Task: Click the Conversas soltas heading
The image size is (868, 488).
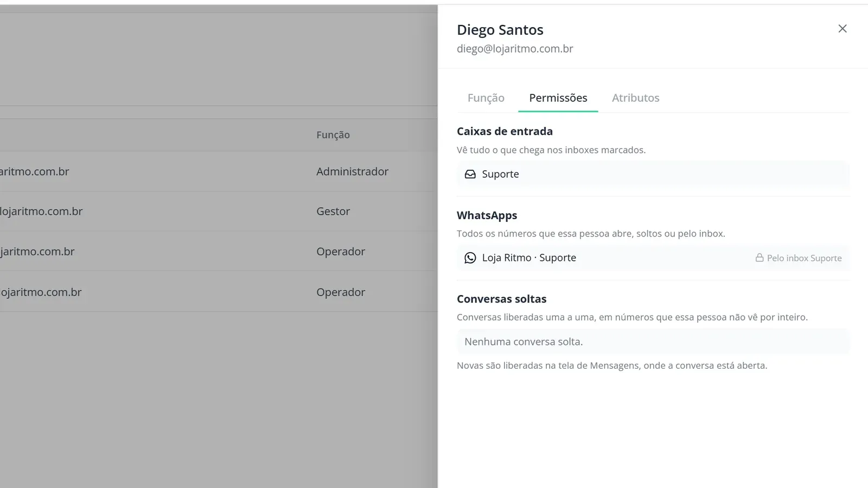Action: [x=502, y=299]
